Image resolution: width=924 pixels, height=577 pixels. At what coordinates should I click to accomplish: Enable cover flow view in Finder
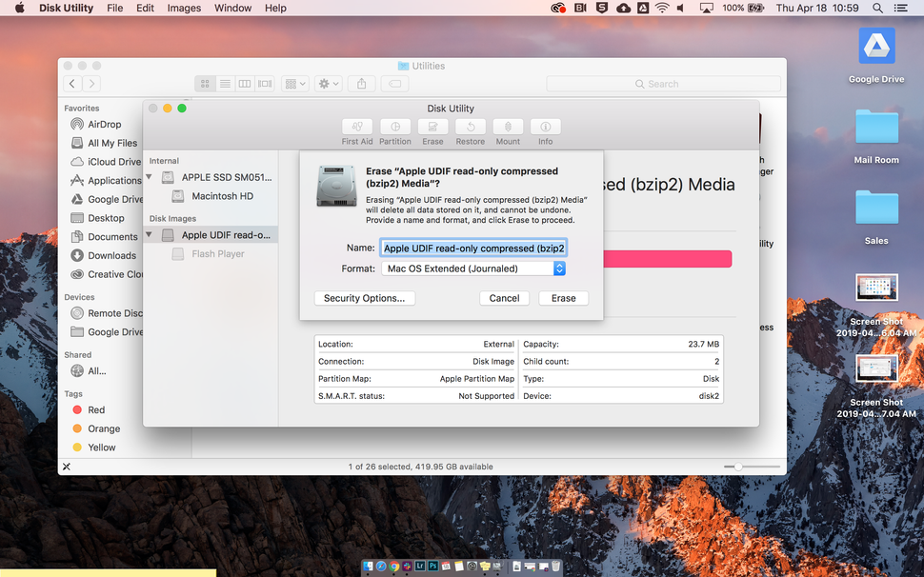click(265, 84)
